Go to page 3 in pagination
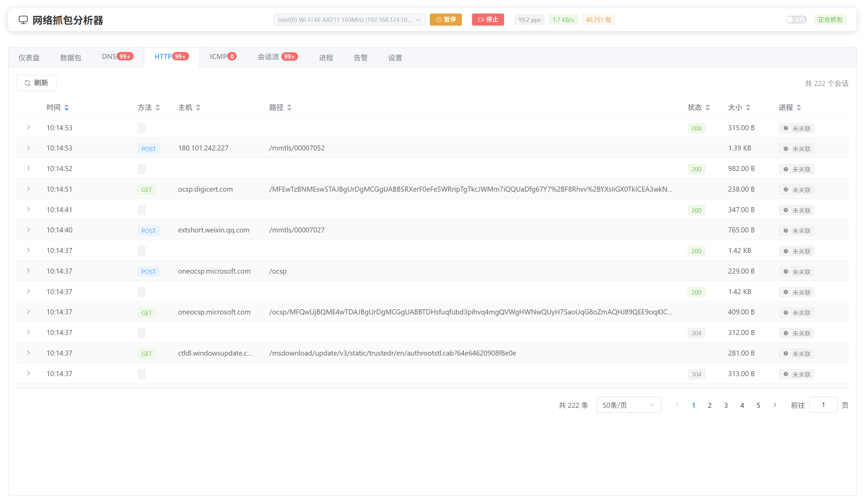This screenshot has height=504, width=864. click(726, 405)
